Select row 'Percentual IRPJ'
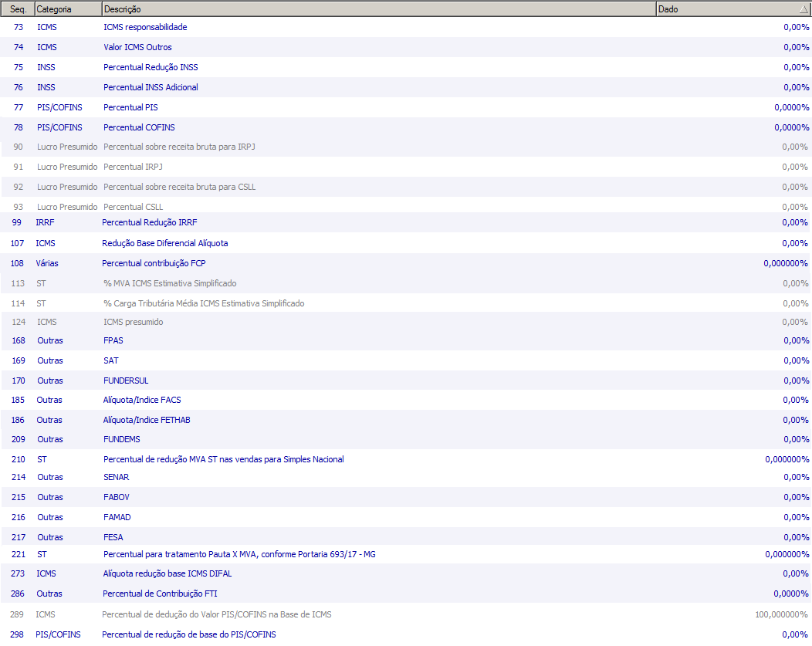Screen dimensions: 812x646 pos(406,167)
